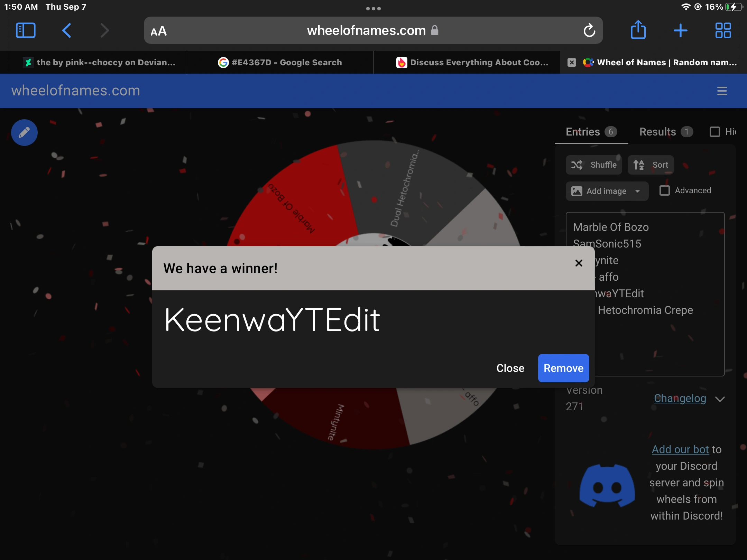
Task: Open the AA reader options menu
Action: pyautogui.click(x=159, y=31)
